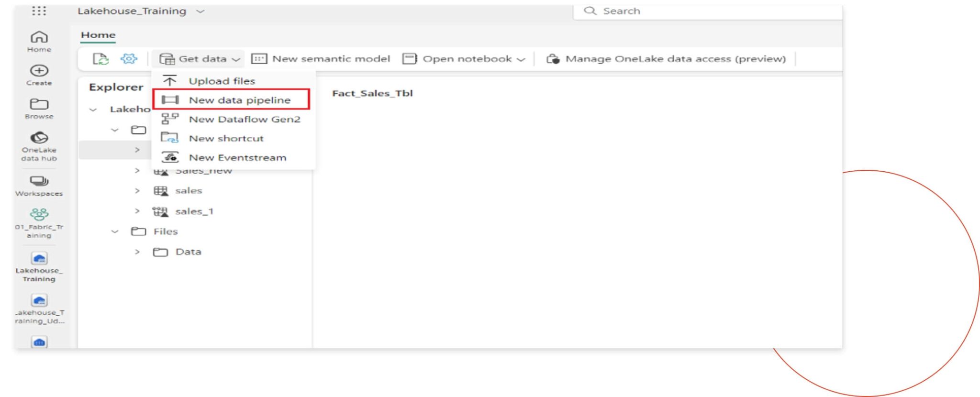Click the Fact_Sales_Tbl heading text
This screenshot has width=980, height=397.
[372, 93]
